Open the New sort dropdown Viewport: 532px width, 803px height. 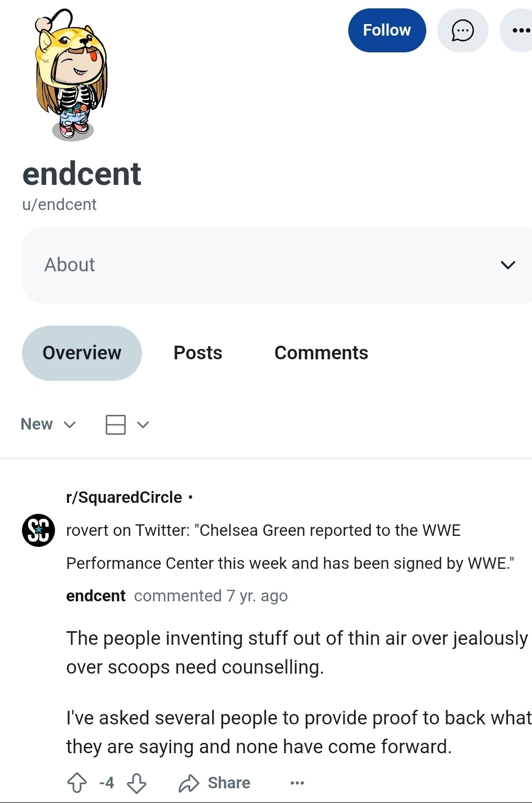point(48,424)
